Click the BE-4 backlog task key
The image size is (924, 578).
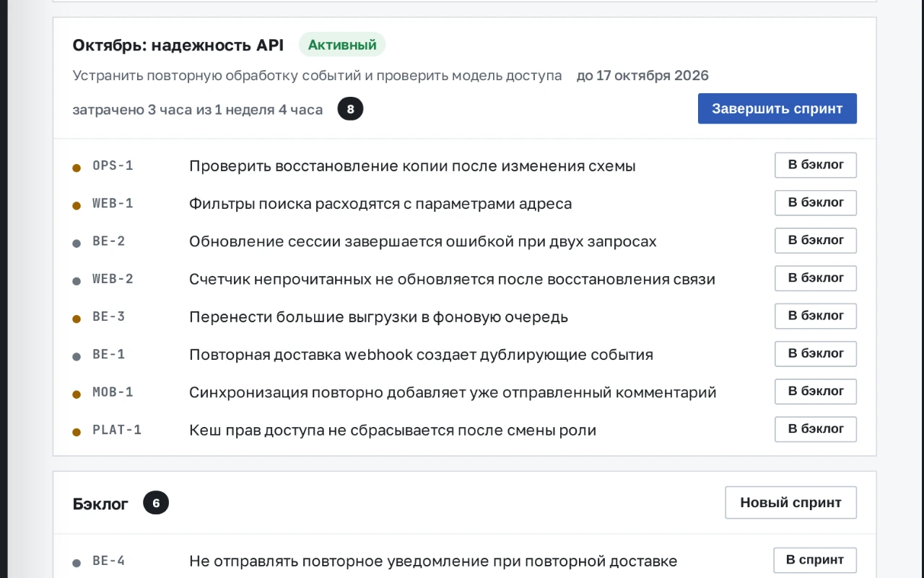pyautogui.click(x=109, y=561)
